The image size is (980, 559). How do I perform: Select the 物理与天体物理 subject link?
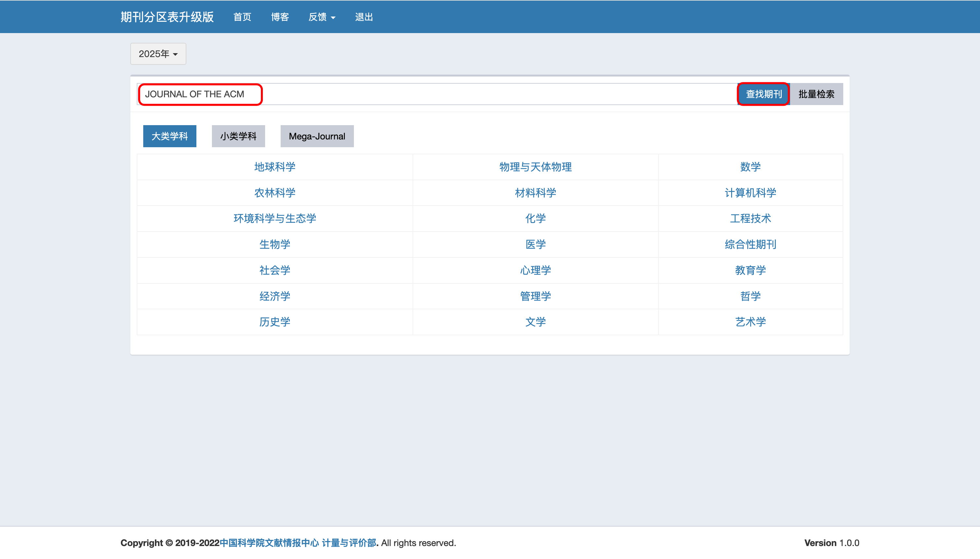pos(535,167)
